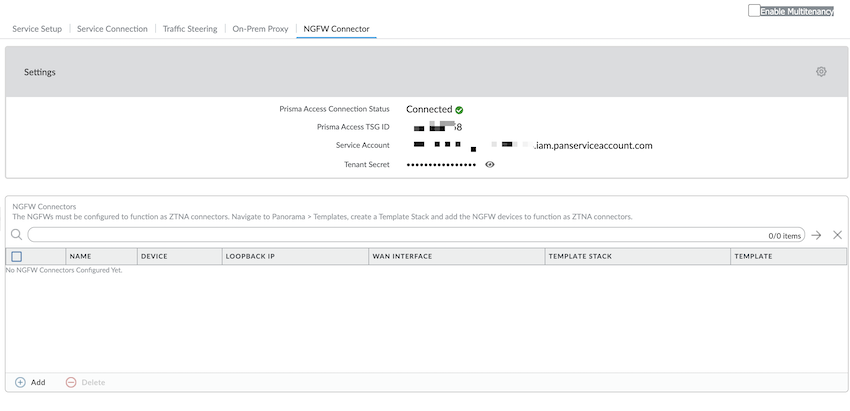Screen dimensions: 850x411
Task: Click the iam.panserviceaccount.com value
Action: [594, 145]
